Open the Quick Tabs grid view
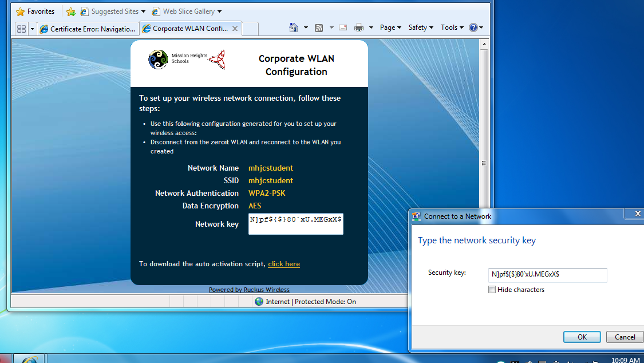Screen dimensions: 644x363 point(21,29)
